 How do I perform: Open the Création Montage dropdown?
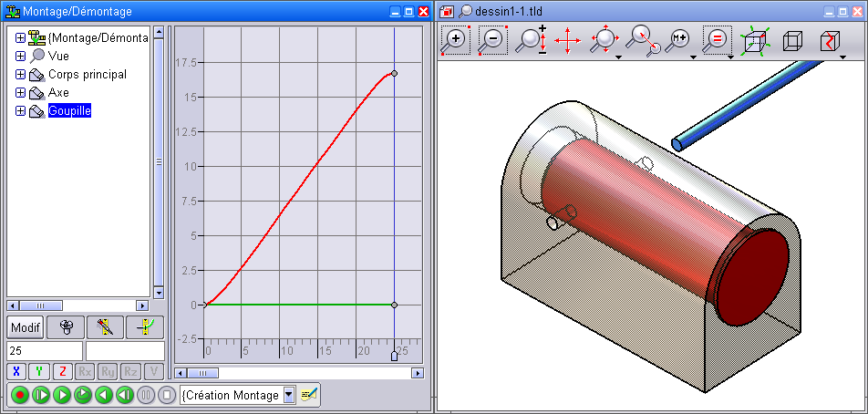289,395
